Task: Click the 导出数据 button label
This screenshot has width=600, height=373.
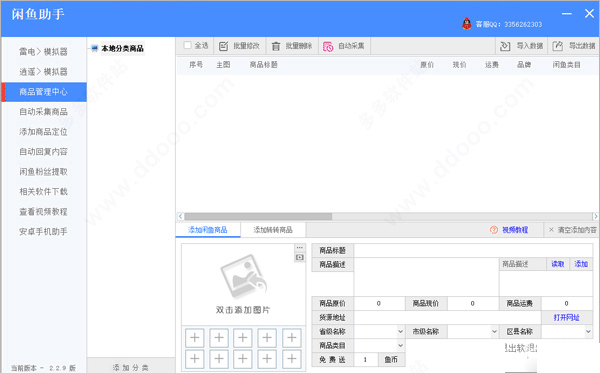Action: point(582,46)
